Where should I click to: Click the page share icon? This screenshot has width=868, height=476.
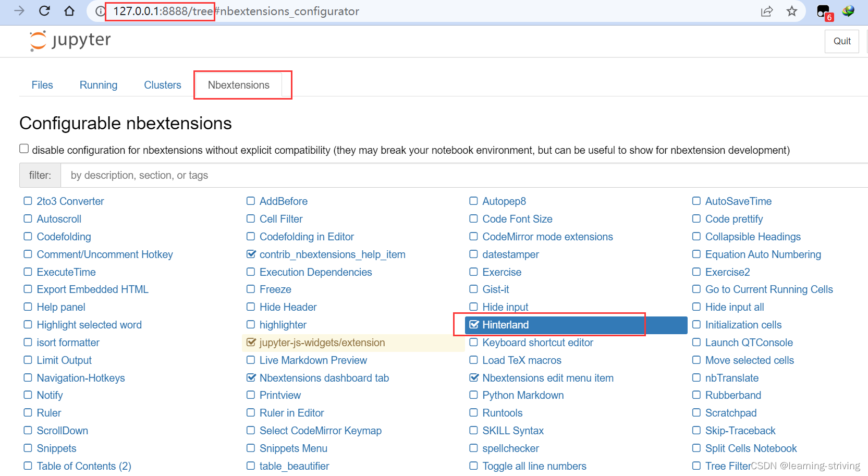click(767, 11)
